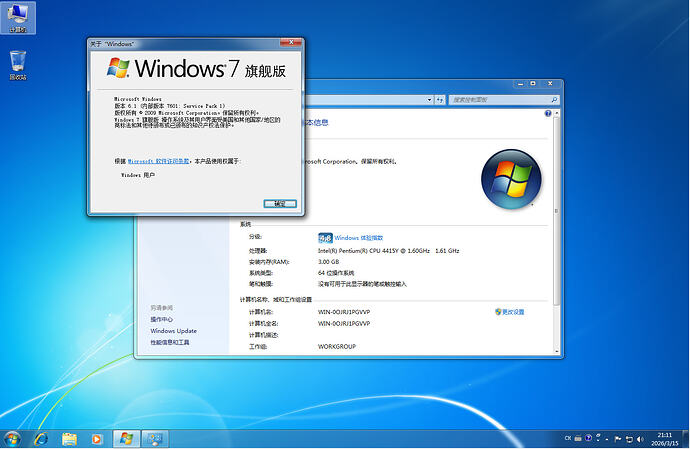
Task: Click the Change settings link with shield
Action: tap(510, 312)
